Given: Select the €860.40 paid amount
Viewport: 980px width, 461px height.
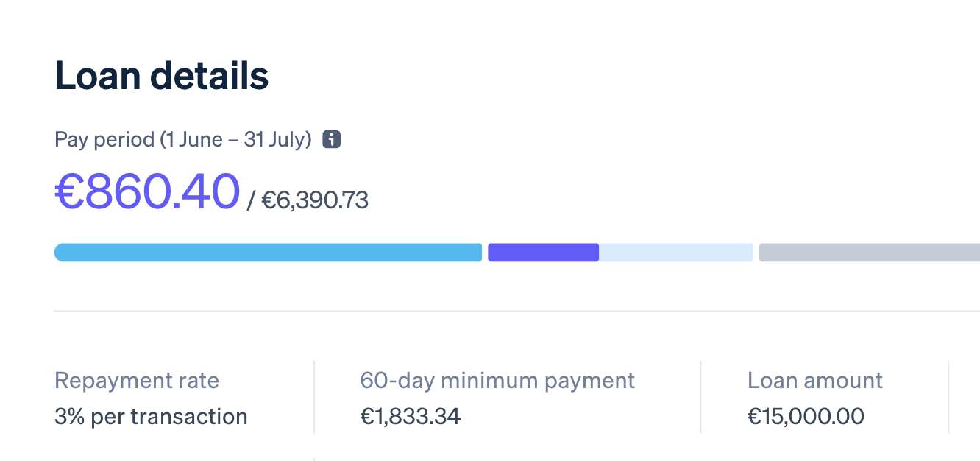Looking at the screenshot, I should 147,191.
